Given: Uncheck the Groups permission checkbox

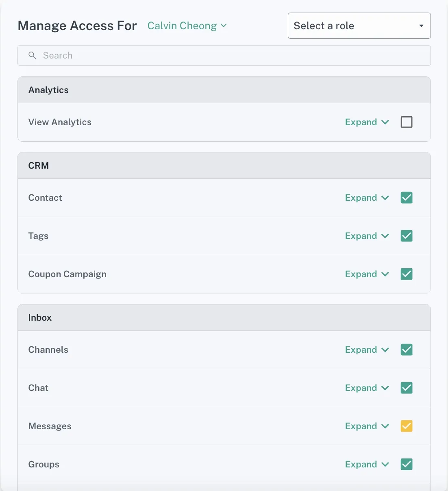Looking at the screenshot, I should 407,464.
